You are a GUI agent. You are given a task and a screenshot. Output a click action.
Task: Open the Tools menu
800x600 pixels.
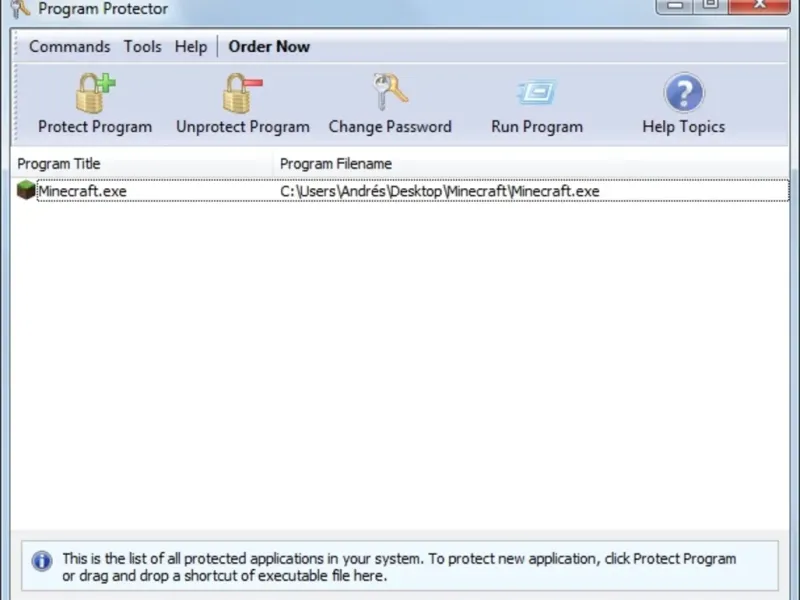coord(142,46)
